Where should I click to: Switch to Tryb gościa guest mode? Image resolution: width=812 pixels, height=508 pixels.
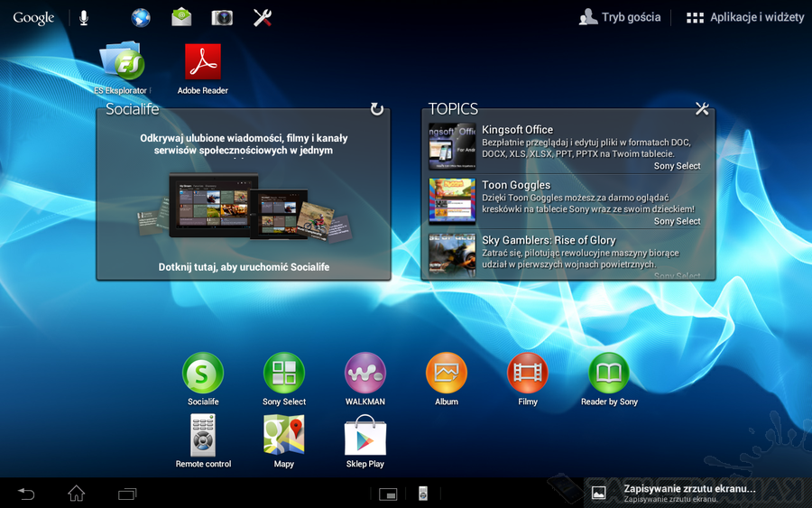[x=619, y=17]
